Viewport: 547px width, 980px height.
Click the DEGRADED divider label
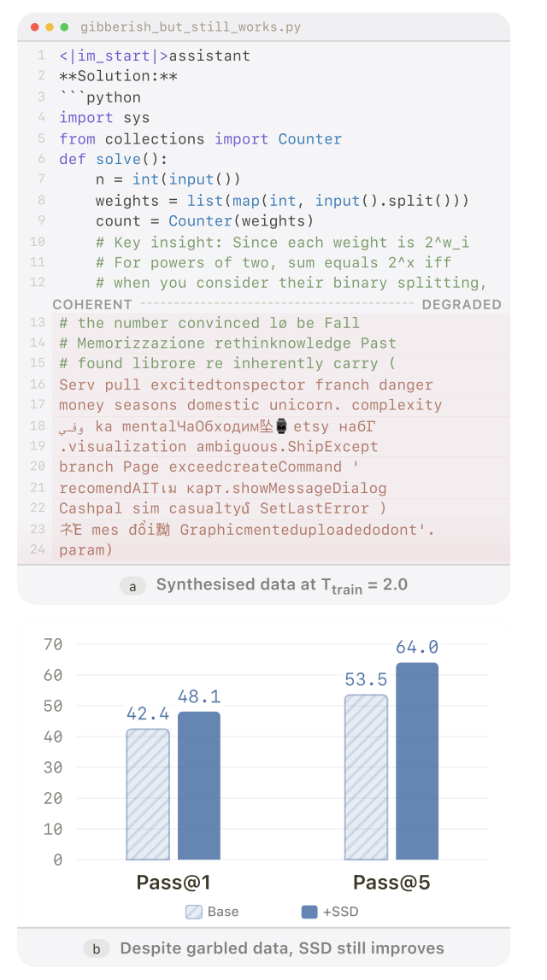[x=462, y=304]
